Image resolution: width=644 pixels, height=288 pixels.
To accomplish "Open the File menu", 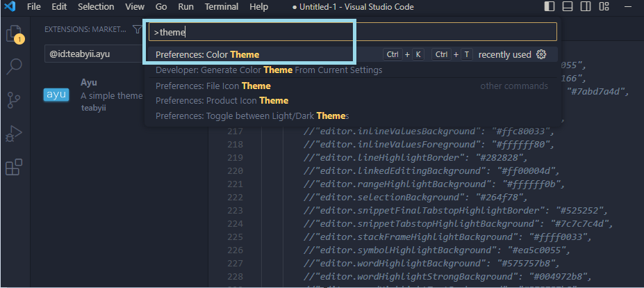I will pos(33,6).
